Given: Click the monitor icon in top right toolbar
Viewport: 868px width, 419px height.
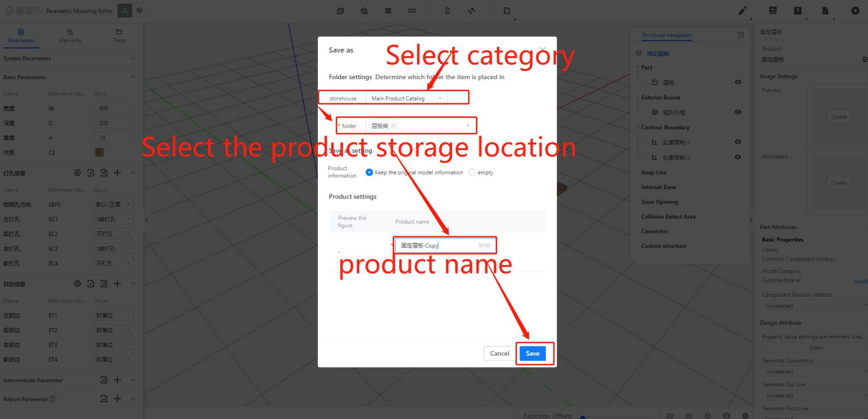Looking at the screenshot, I should pyautogui.click(x=773, y=11).
